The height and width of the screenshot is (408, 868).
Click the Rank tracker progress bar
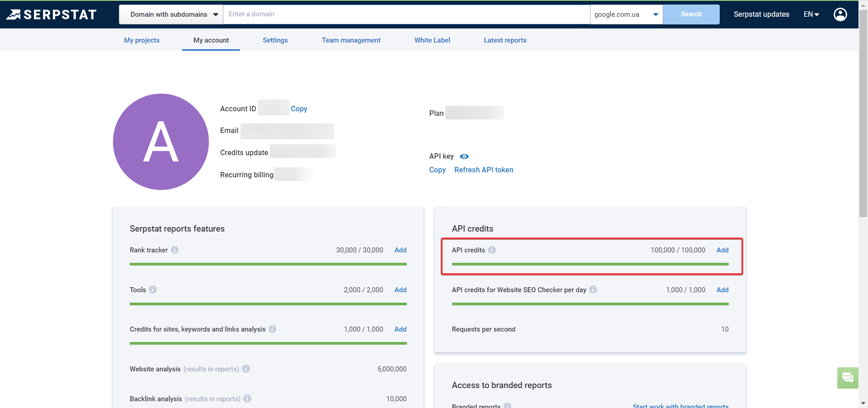tap(268, 264)
